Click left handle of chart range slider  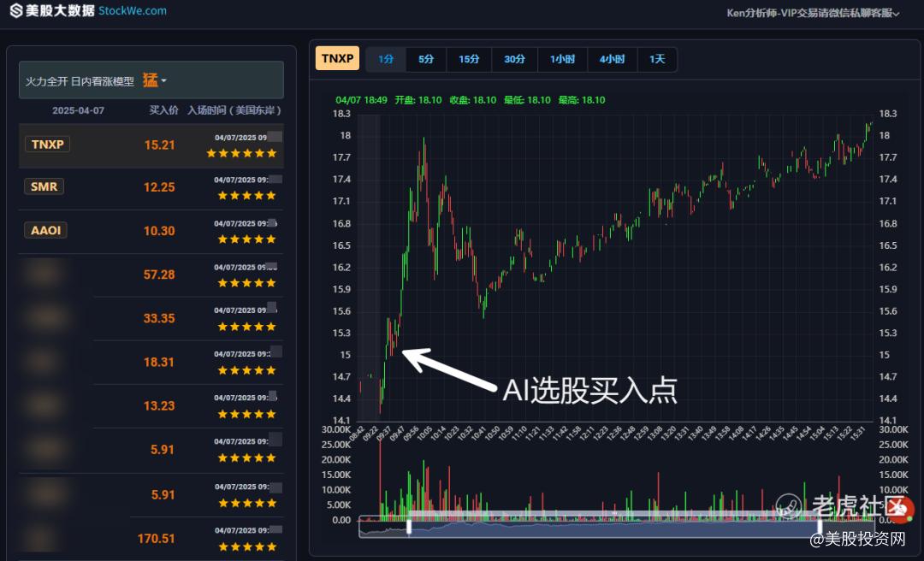pyautogui.click(x=409, y=528)
